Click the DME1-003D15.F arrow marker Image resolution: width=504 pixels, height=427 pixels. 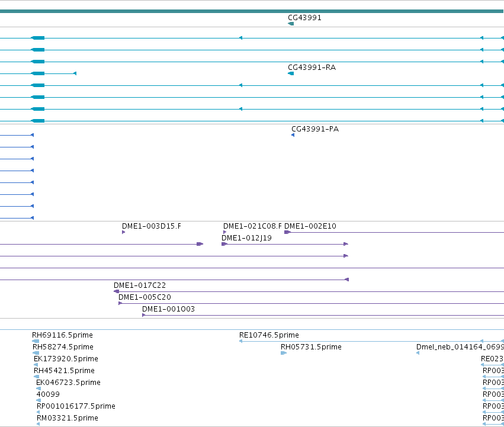pos(123,232)
